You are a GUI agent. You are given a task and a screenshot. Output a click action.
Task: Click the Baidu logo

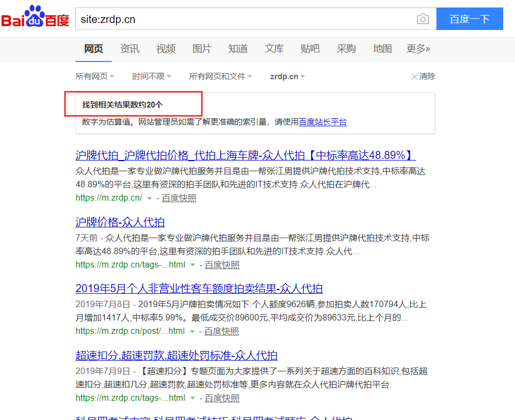click(x=35, y=17)
